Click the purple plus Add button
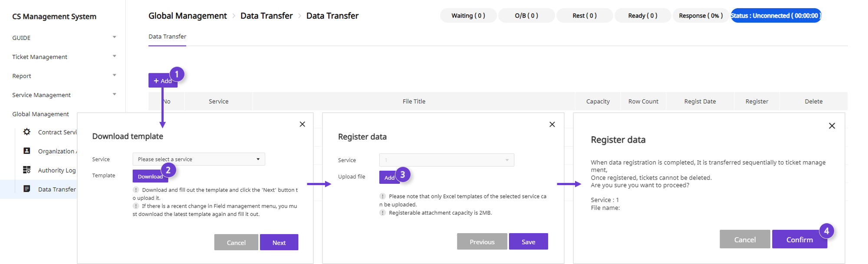Screen dimensions: 868x264 163,81
